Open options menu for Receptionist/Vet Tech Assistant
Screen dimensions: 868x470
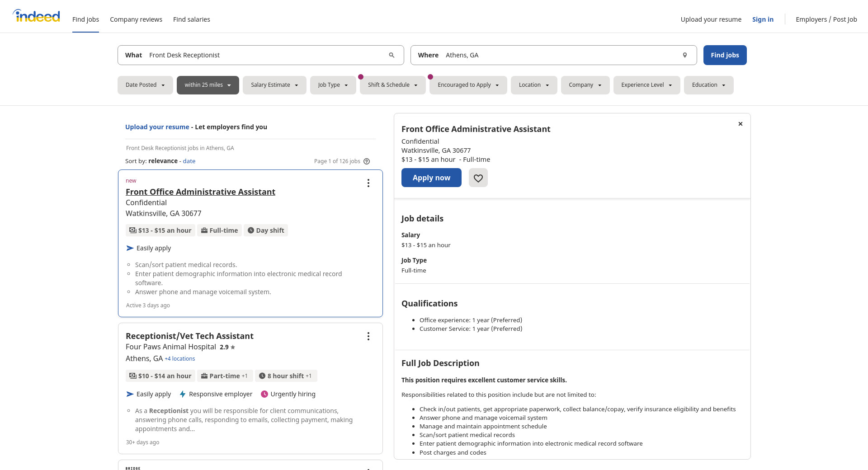tap(368, 336)
